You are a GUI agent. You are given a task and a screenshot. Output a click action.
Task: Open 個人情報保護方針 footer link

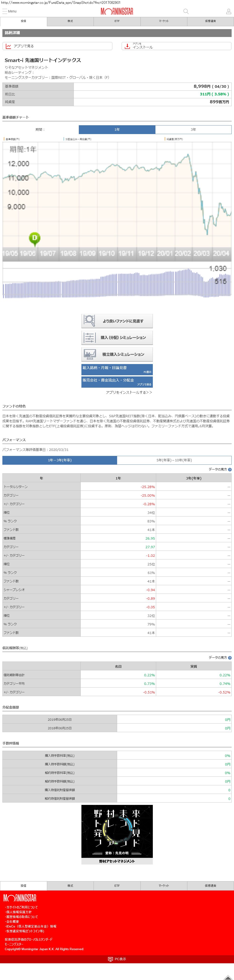[x=19, y=912]
